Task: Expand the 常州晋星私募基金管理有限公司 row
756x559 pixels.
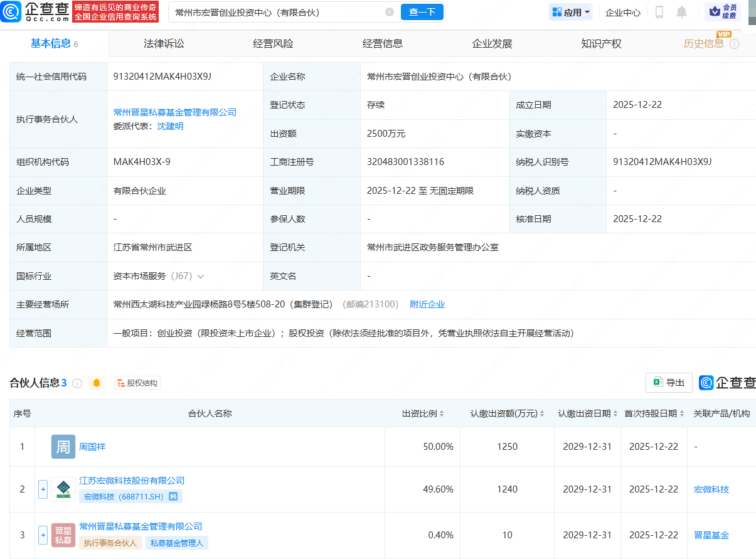Action: [x=43, y=535]
